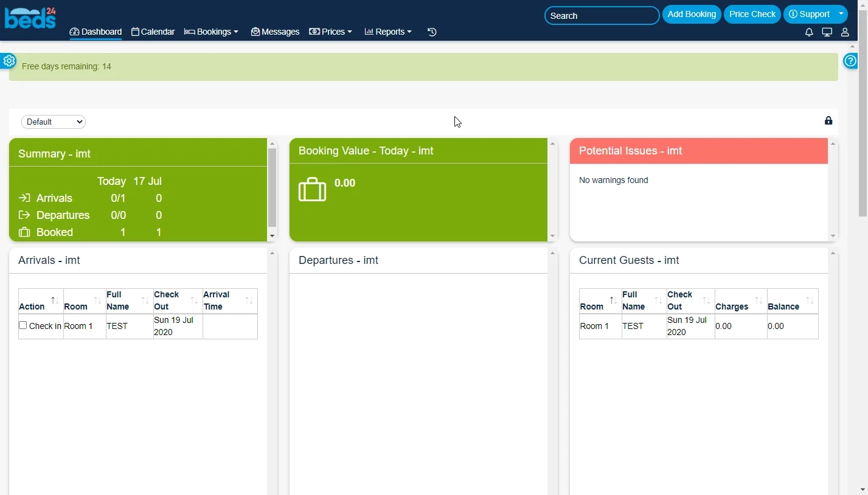Screen dimensions: 868x495
Task: Click the Departures arrow icon in Summary
Action: [x=24, y=215]
